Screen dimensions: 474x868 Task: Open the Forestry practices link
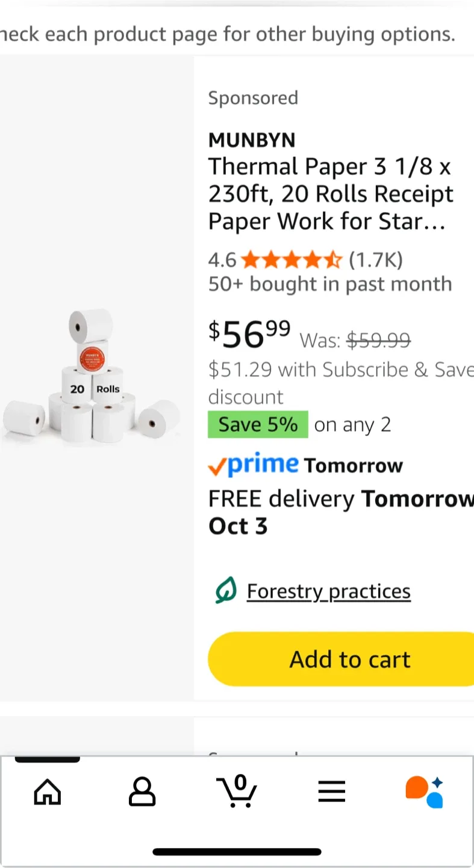coord(328,591)
